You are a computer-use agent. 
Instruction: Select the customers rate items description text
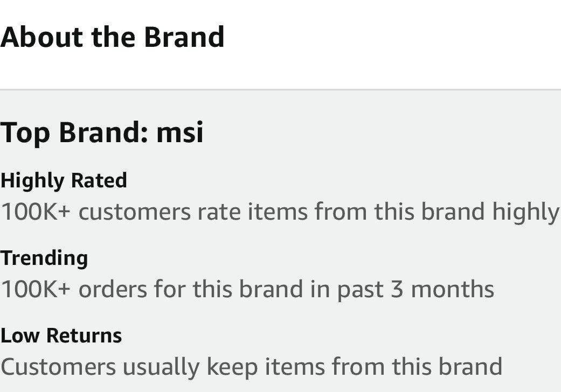pos(280,213)
